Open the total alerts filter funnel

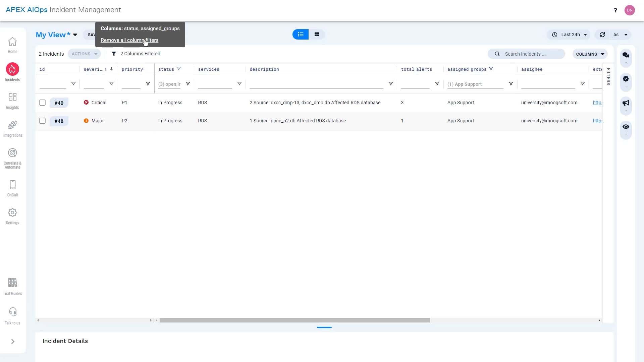point(437,84)
